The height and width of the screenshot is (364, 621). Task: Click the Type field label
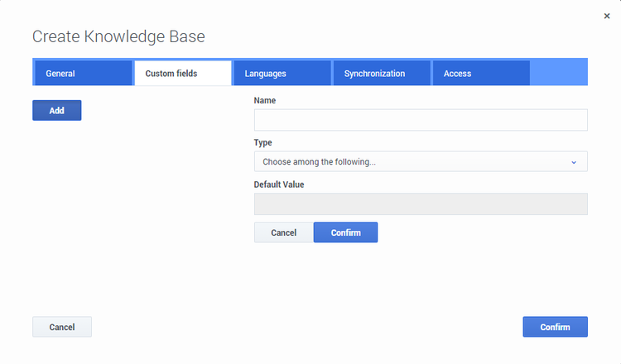(263, 142)
